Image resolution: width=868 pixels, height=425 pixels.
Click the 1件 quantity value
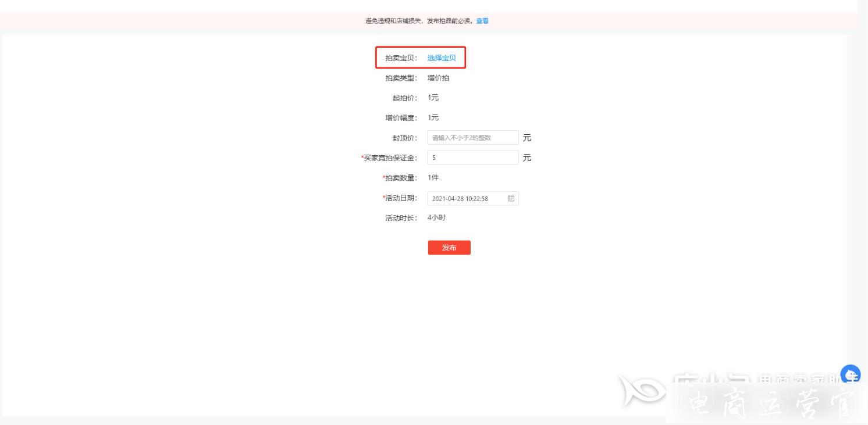click(433, 178)
